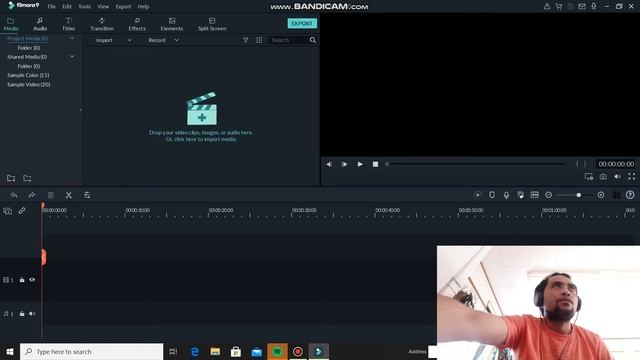Click the preview volume speaker icon
Viewport: 640px width, 360px height.
point(617,176)
